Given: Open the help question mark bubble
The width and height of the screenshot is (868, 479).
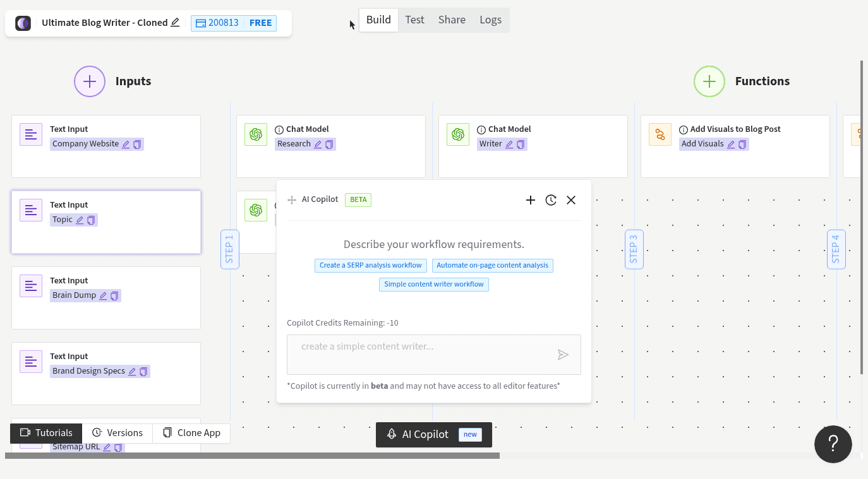Looking at the screenshot, I should [833, 444].
